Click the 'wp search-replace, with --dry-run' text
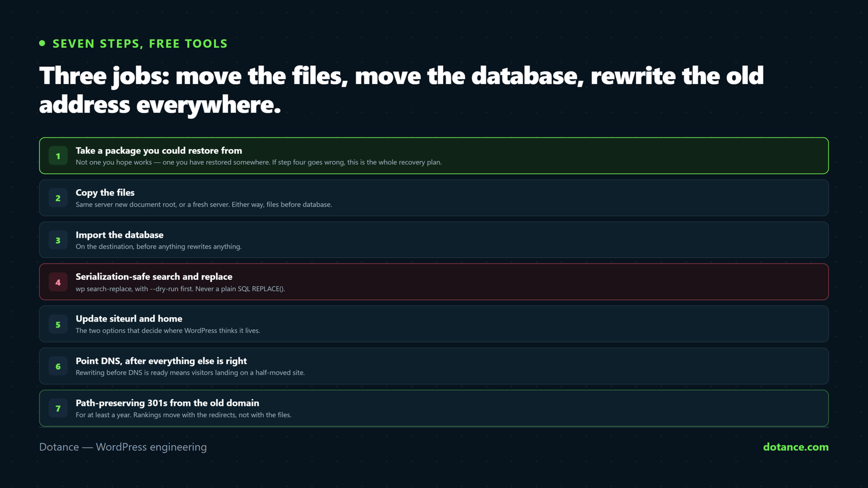Viewport: 868px width, 488px height. point(180,288)
